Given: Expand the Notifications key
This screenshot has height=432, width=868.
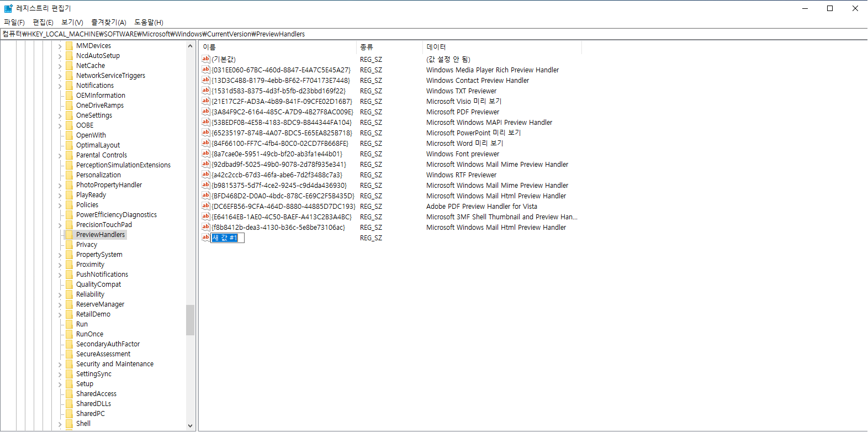Looking at the screenshot, I should (60, 86).
